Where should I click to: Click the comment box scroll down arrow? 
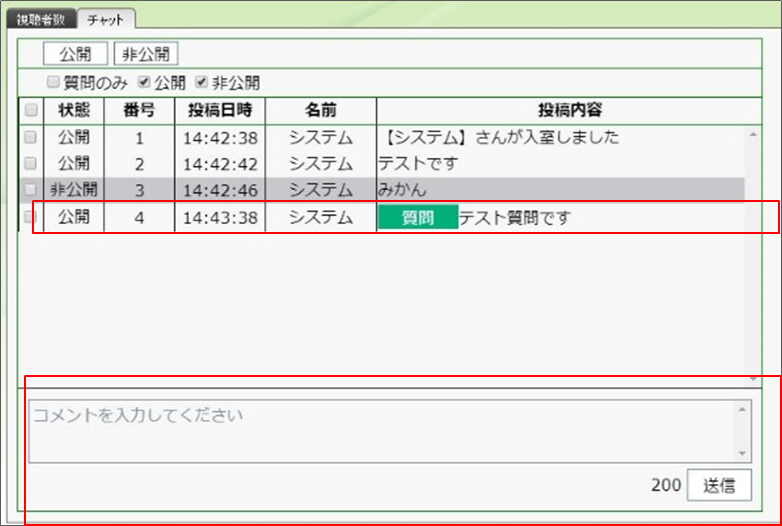click(743, 453)
